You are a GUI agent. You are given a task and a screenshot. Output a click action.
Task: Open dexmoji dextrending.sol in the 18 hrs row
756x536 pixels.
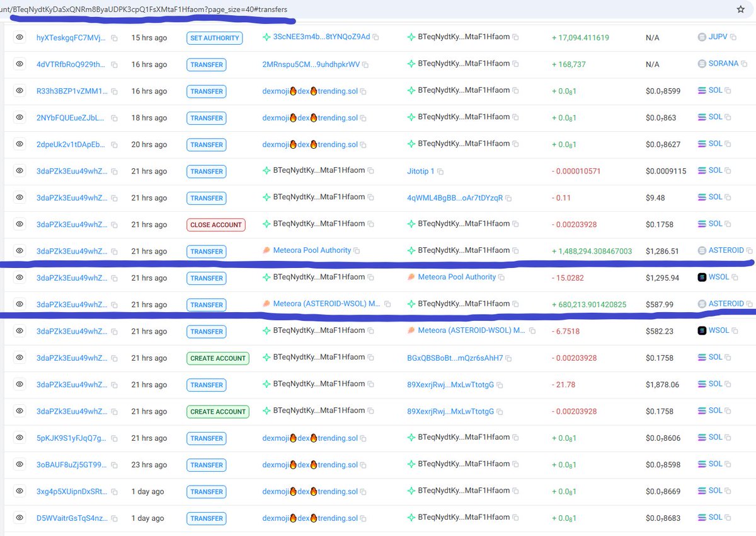click(x=310, y=118)
